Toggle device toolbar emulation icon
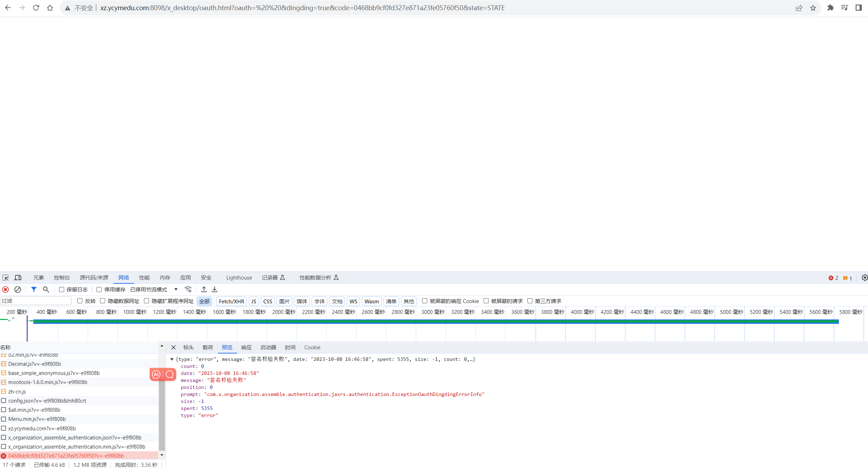This screenshot has width=868, height=471. [18, 278]
